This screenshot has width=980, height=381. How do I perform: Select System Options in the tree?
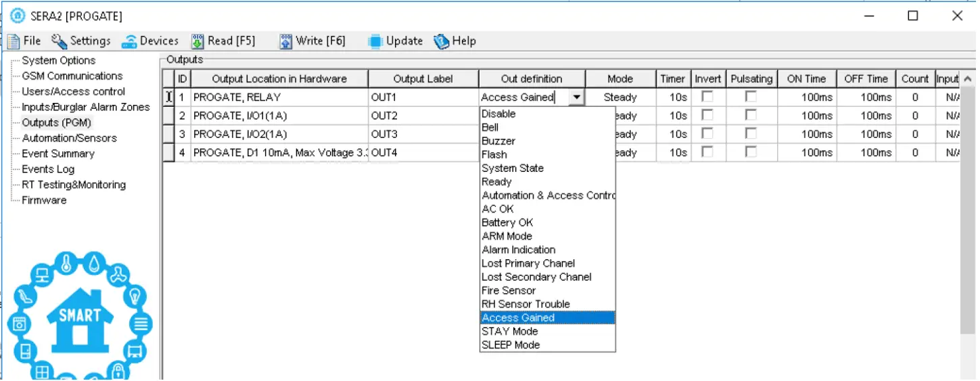pyautogui.click(x=59, y=60)
